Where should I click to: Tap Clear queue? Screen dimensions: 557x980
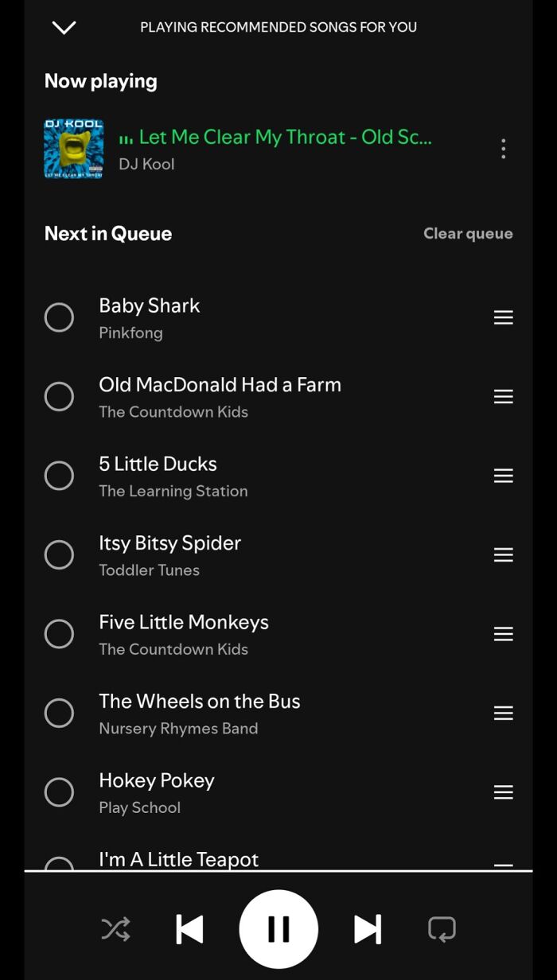pos(468,233)
